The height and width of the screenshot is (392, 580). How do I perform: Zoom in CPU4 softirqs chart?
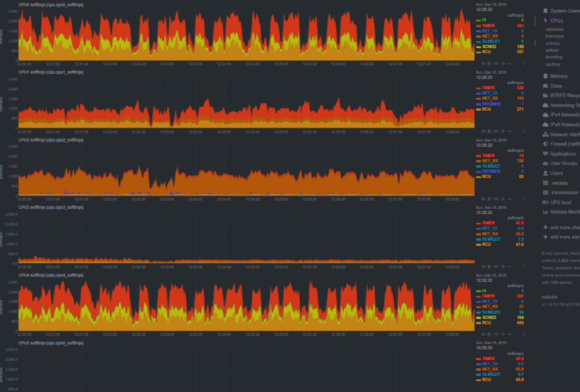click(503, 334)
